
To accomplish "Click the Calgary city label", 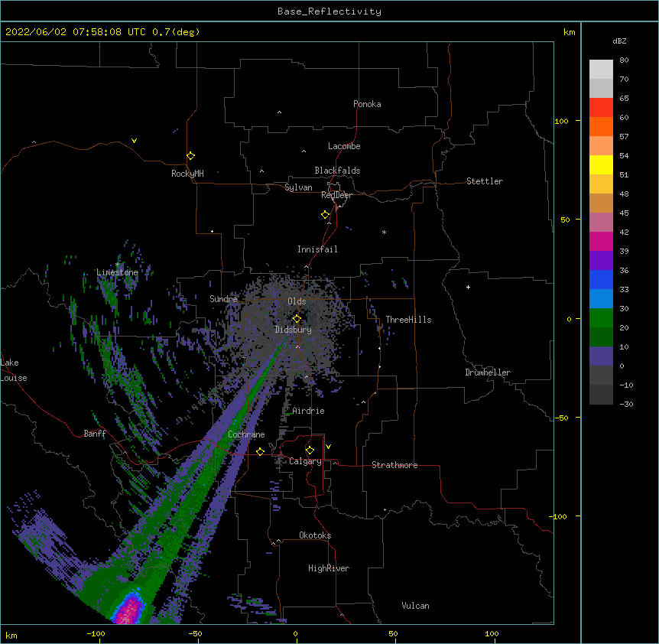I will [x=305, y=461].
